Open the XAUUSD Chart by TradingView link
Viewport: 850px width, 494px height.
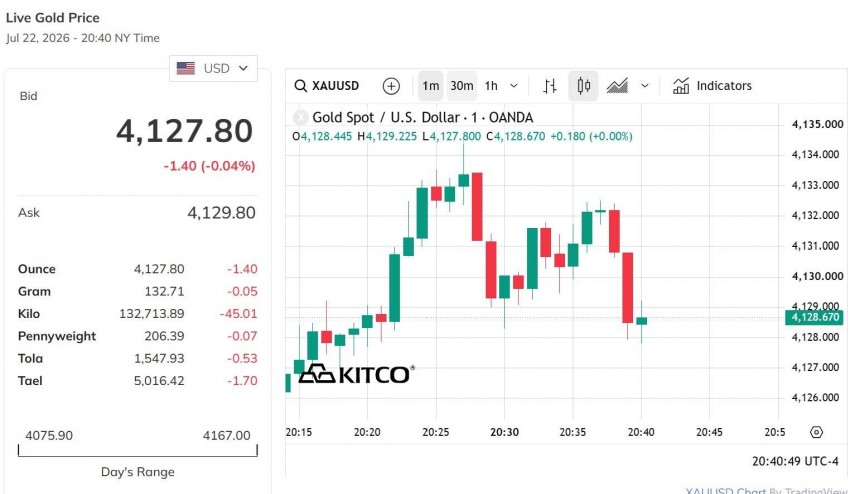point(766,490)
